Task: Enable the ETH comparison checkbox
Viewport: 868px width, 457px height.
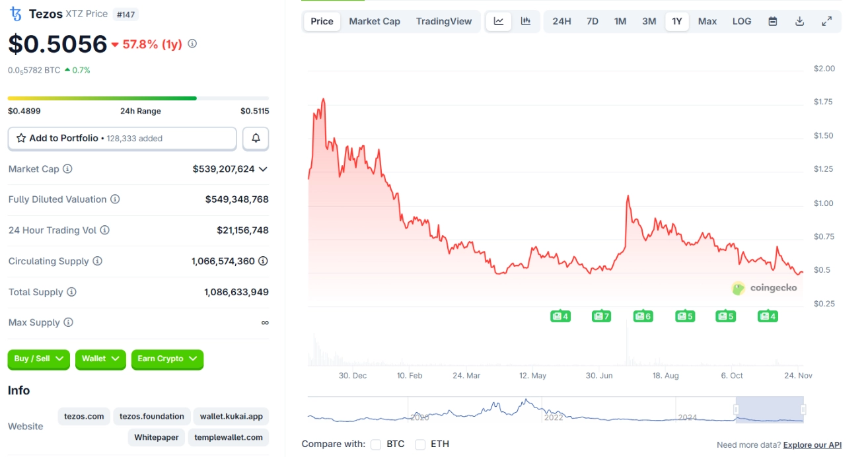Action: [x=420, y=444]
